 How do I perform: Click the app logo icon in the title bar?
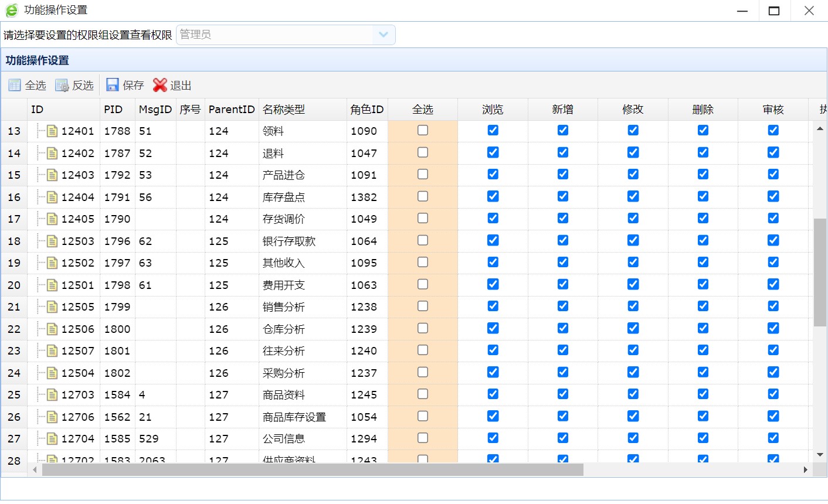(x=12, y=11)
